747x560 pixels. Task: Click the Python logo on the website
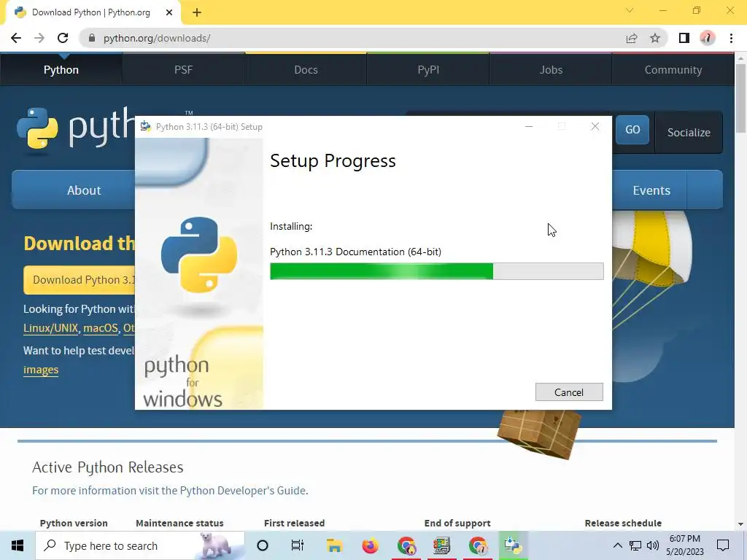[x=76, y=128]
